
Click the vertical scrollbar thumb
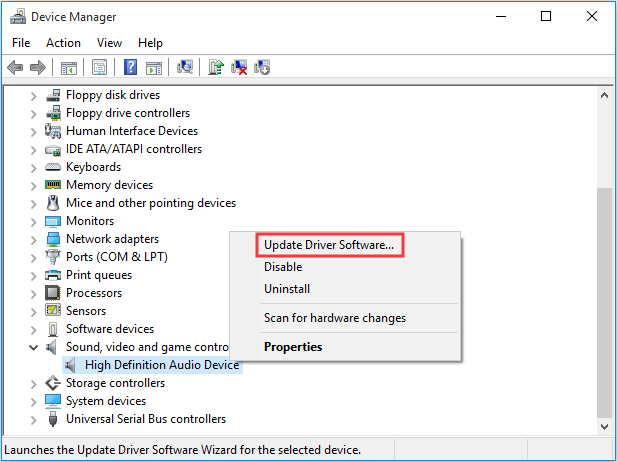(604, 303)
